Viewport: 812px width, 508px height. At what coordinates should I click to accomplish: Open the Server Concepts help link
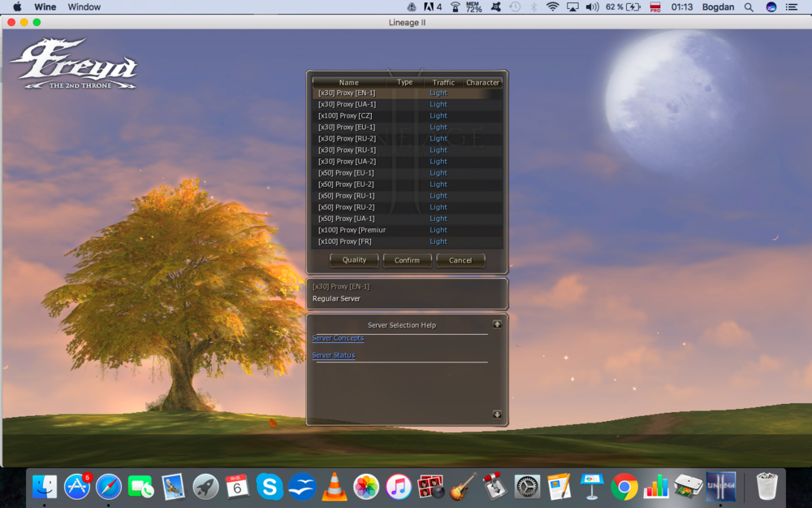pyautogui.click(x=338, y=338)
